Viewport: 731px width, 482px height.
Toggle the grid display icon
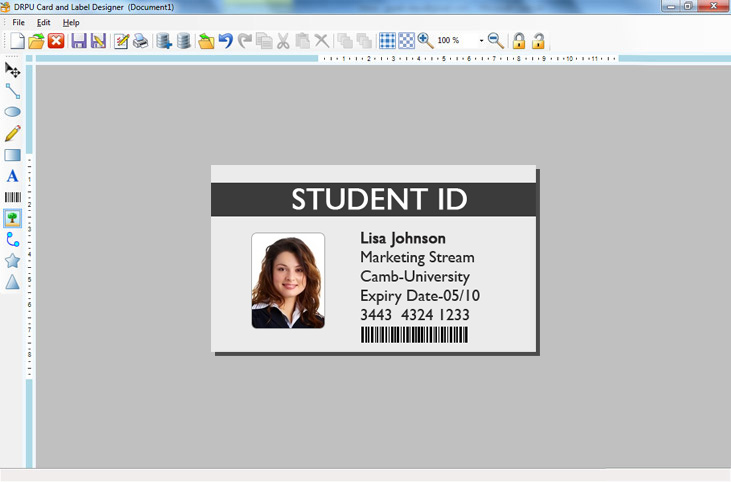[387, 41]
